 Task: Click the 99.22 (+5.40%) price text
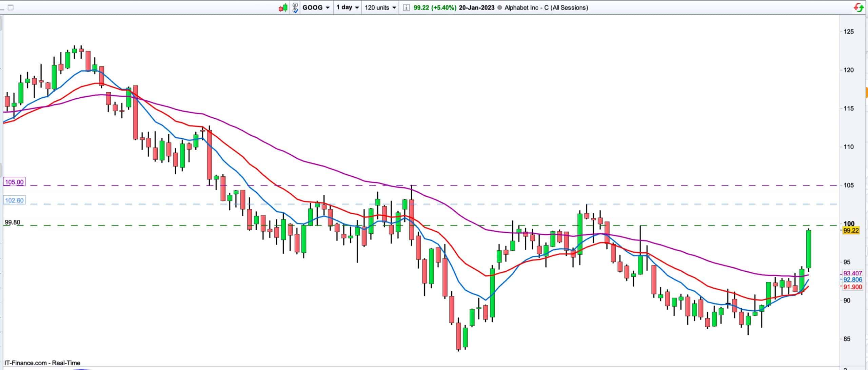pyautogui.click(x=435, y=7)
